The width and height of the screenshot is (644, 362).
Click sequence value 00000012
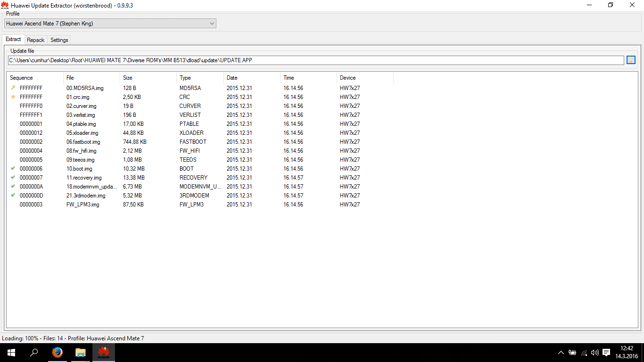coord(31,133)
